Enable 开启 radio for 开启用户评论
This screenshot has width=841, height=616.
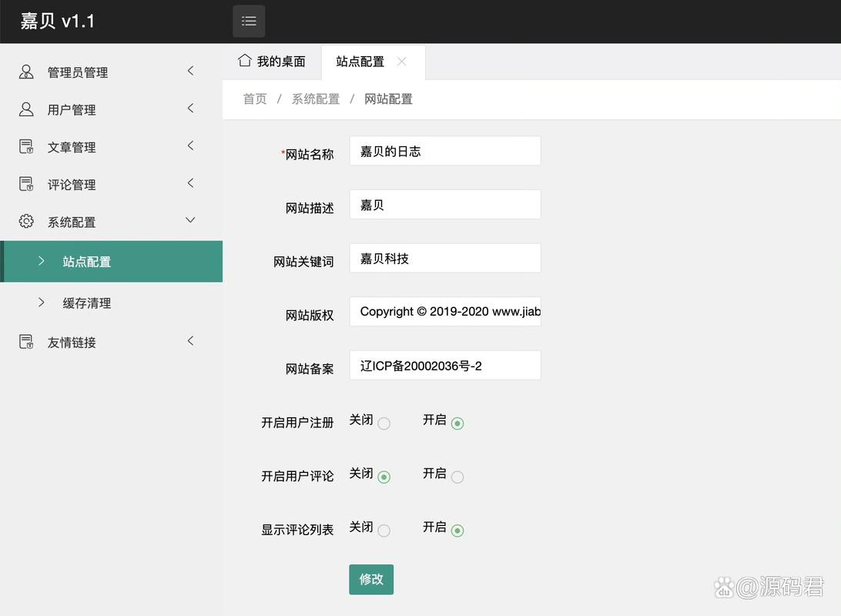click(x=458, y=477)
